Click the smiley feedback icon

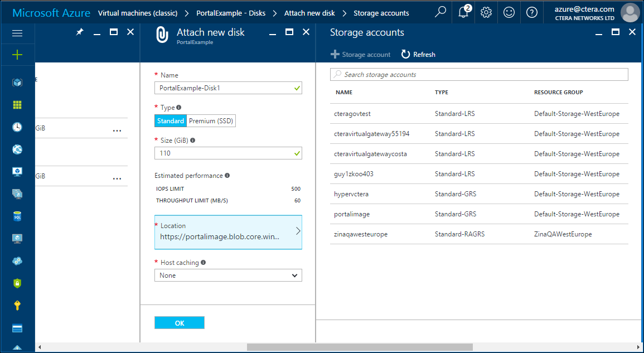click(x=509, y=12)
